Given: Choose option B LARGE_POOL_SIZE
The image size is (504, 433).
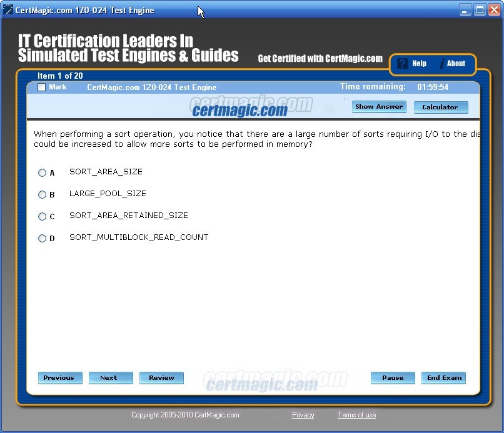Looking at the screenshot, I should 43,194.
